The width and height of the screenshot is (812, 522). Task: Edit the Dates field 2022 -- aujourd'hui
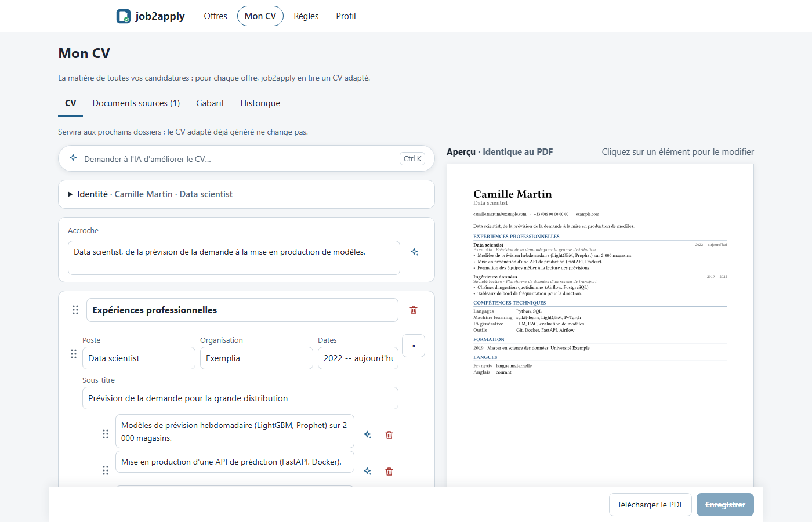358,358
